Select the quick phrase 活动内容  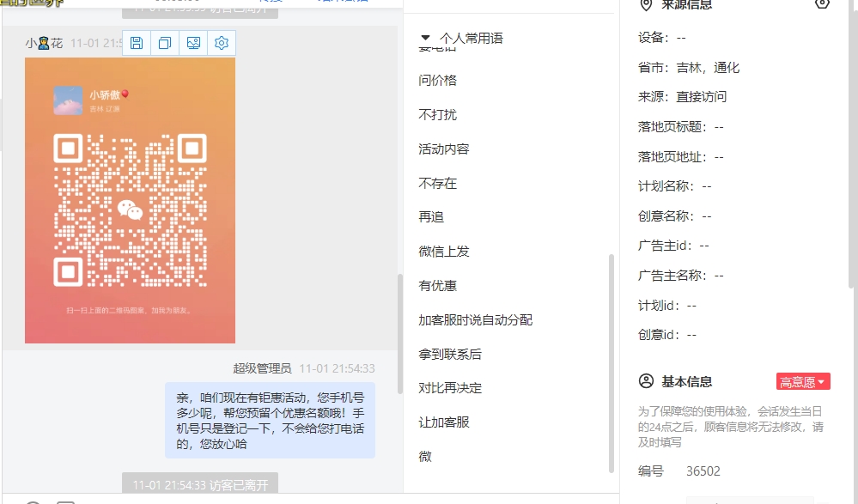tap(444, 149)
